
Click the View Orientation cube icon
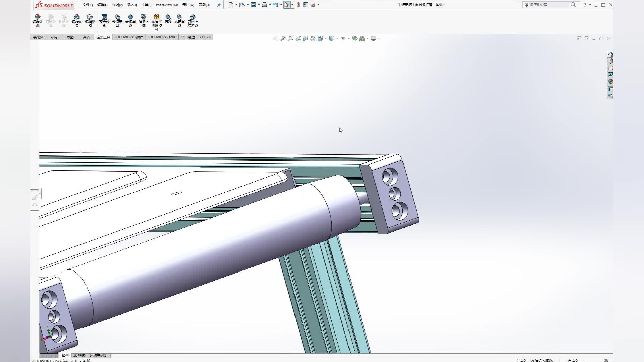tap(320, 38)
